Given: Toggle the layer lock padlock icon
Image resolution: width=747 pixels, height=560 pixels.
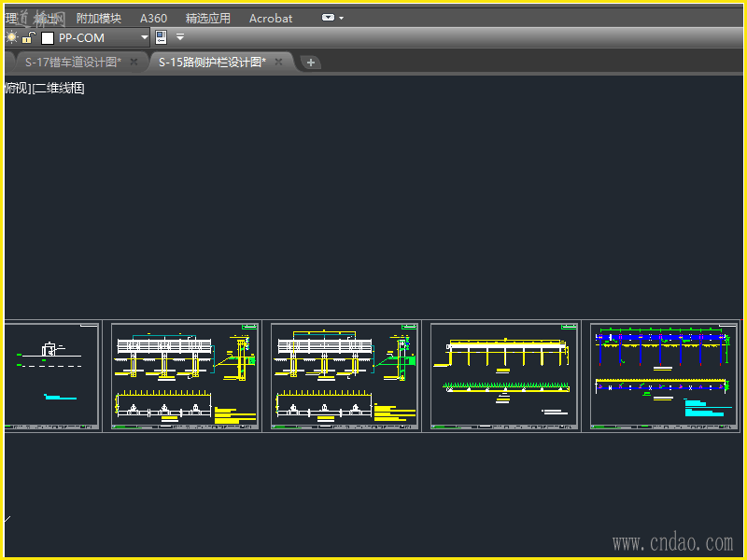Looking at the screenshot, I should click(29, 37).
